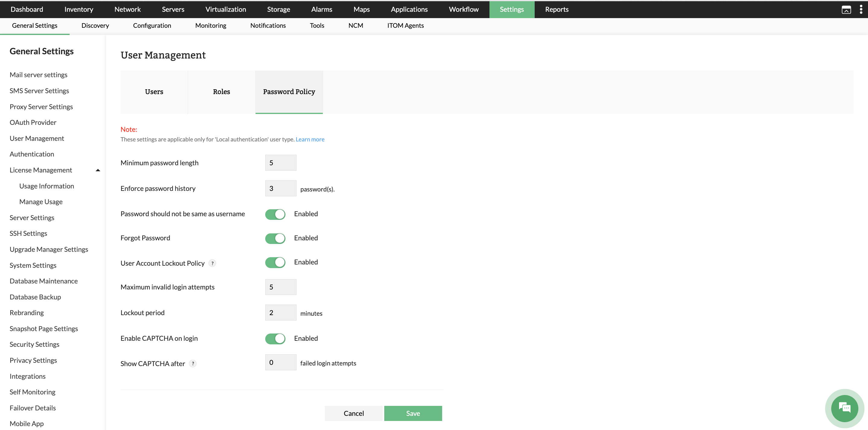Image resolution: width=868 pixels, height=430 pixels.
Task: Open Mail server settings in sidebar
Action: coord(38,75)
